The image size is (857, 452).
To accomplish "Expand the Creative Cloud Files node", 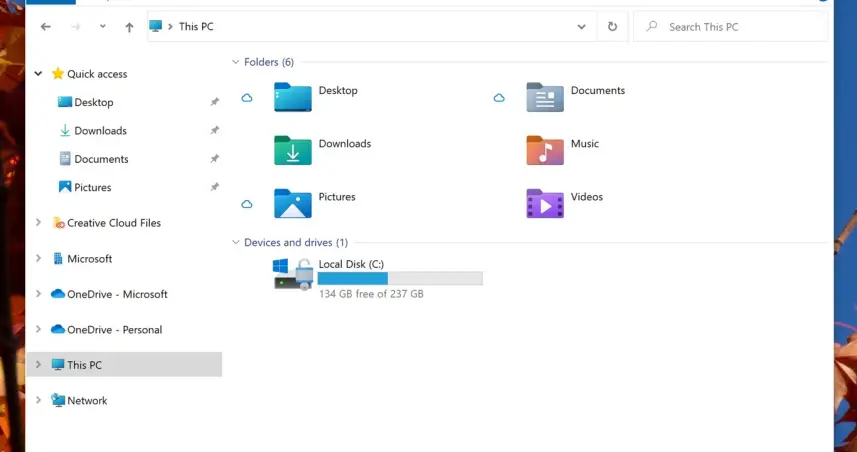I will point(38,223).
